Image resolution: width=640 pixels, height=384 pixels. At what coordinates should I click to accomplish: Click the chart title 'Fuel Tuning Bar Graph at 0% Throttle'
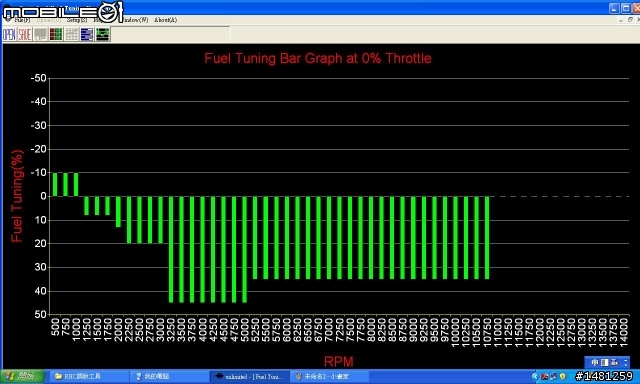point(318,58)
